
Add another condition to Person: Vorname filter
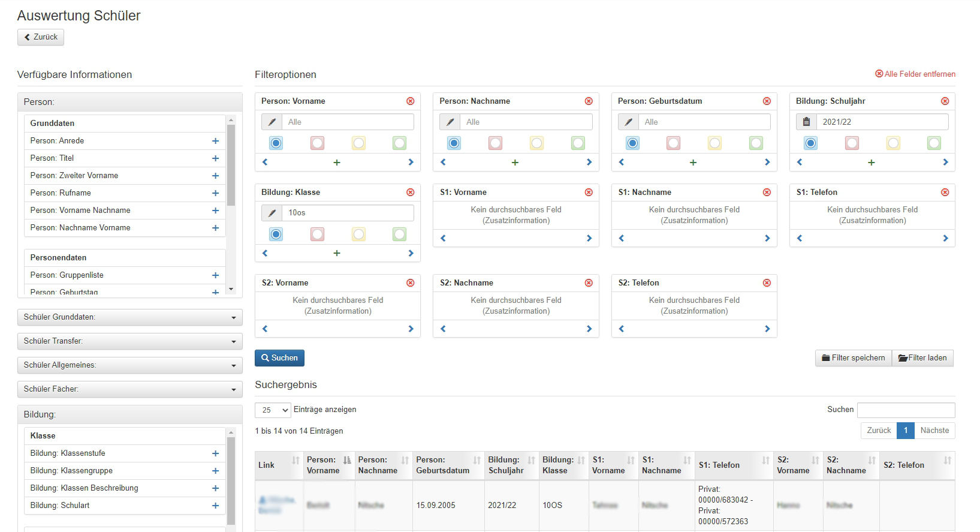tap(337, 163)
